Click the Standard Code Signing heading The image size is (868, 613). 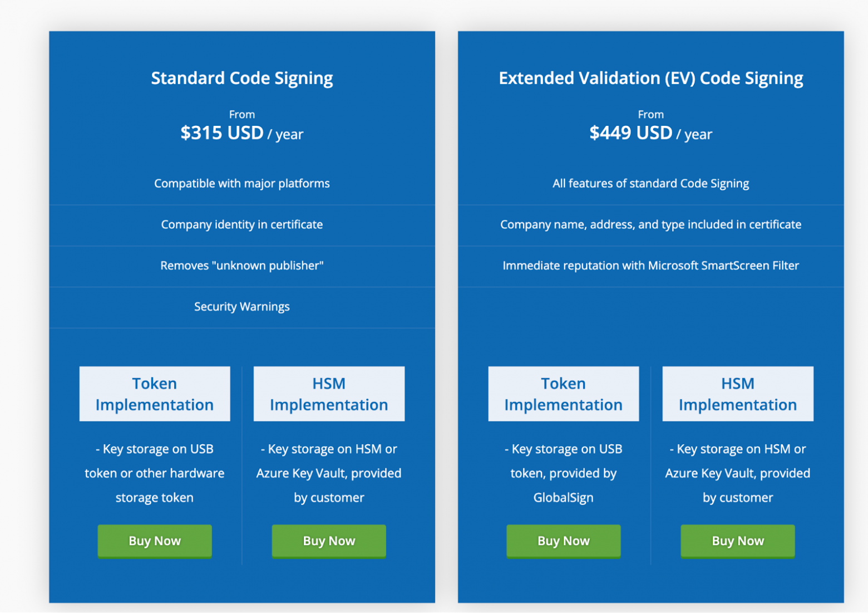[242, 78]
